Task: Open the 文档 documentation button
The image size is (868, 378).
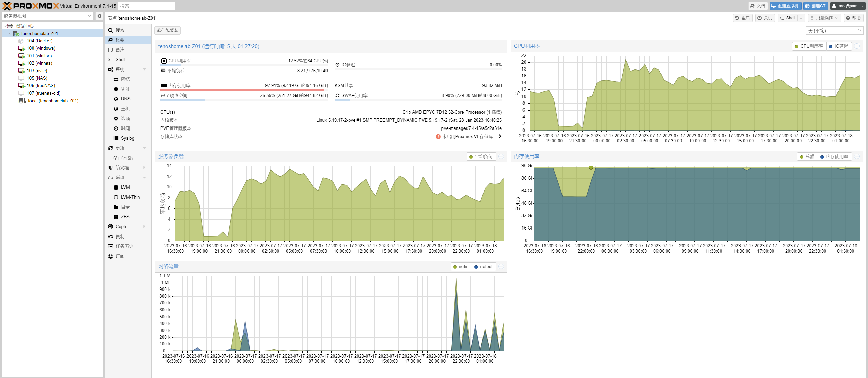Action: [x=758, y=6]
